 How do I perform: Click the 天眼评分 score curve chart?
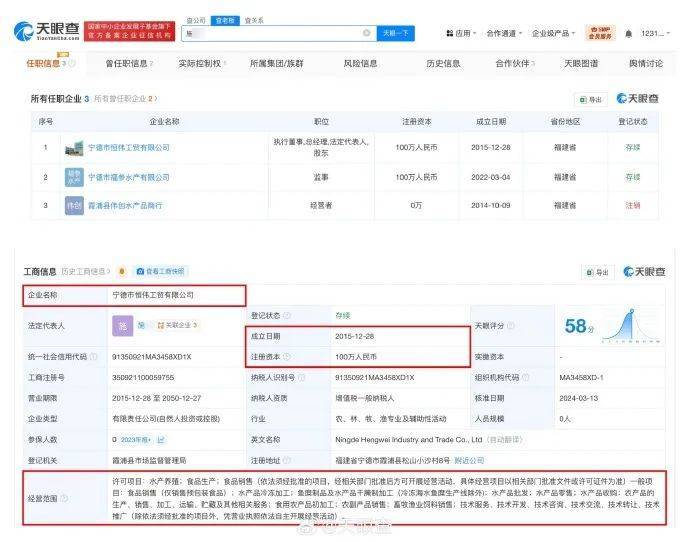pyautogui.click(x=631, y=326)
